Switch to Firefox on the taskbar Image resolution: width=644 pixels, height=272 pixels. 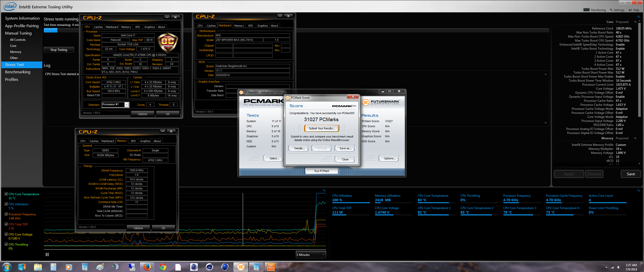point(147,267)
